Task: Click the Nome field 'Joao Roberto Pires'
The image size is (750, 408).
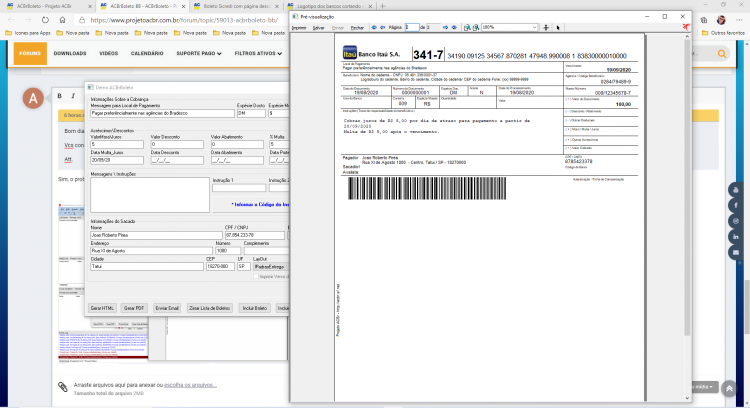Action: [156, 235]
